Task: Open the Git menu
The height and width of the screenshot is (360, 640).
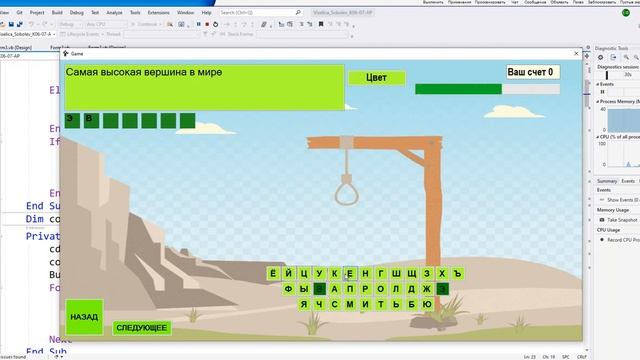Action: 19,13
